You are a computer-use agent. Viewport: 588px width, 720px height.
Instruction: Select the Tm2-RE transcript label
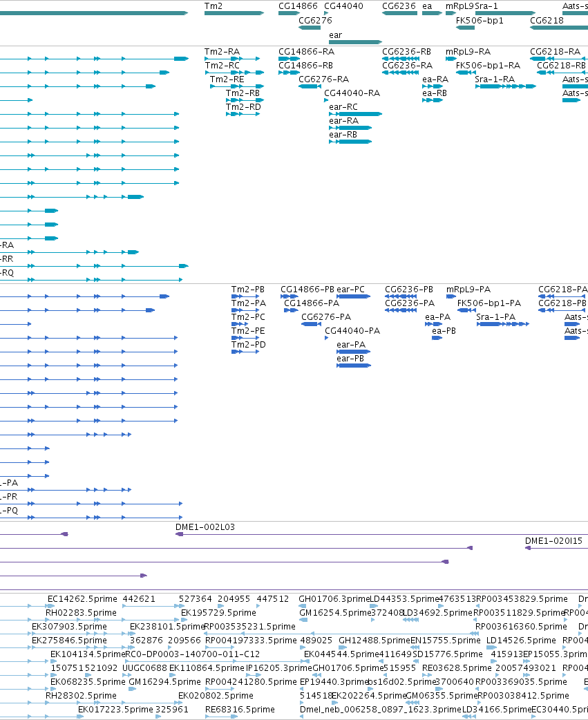pyautogui.click(x=227, y=79)
